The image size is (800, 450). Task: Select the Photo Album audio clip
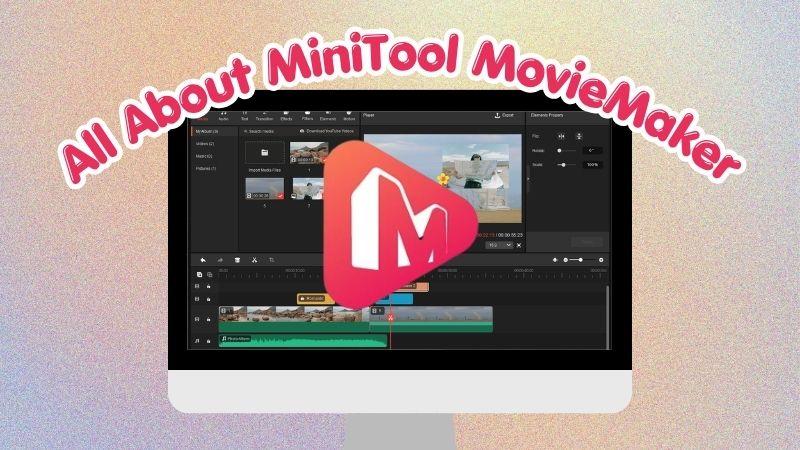coord(303,341)
